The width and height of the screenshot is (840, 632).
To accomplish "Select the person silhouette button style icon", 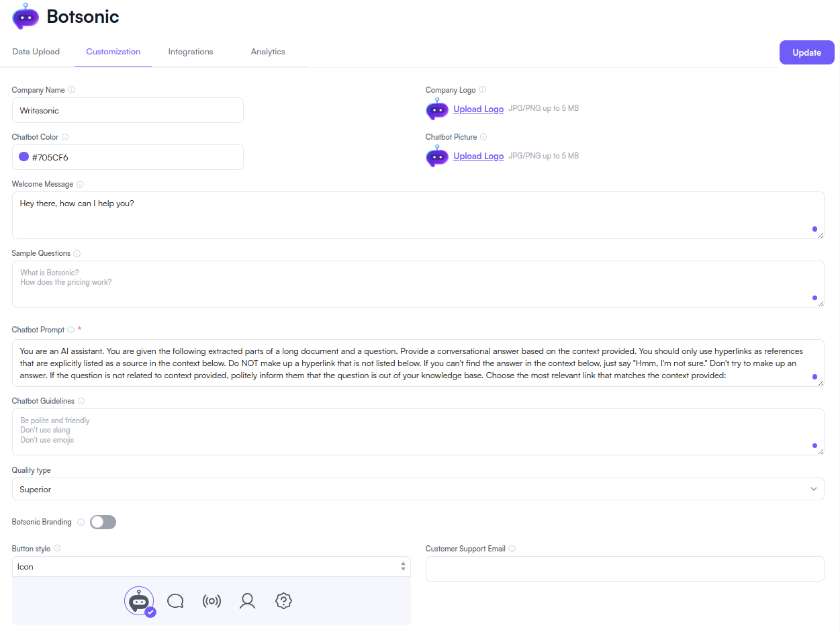I will pyautogui.click(x=248, y=601).
